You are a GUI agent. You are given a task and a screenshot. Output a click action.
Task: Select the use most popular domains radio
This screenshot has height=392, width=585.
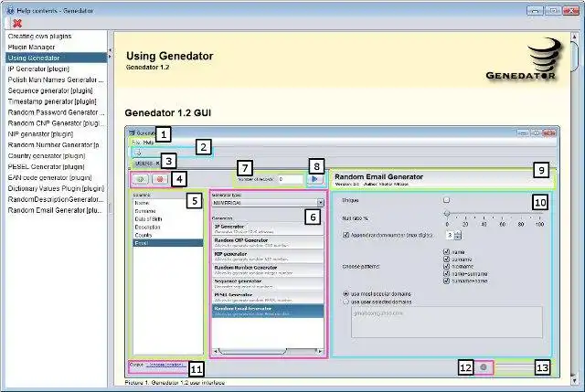346,294
